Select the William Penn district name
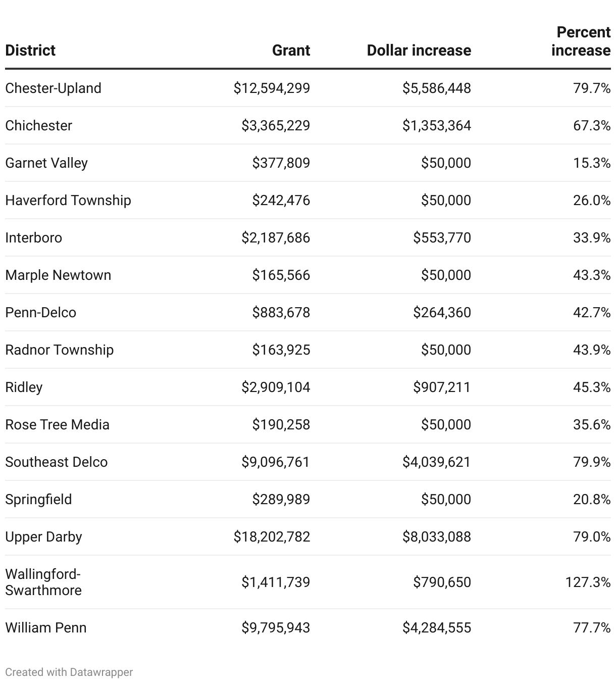Viewport: 616px width, 684px height. (x=46, y=628)
